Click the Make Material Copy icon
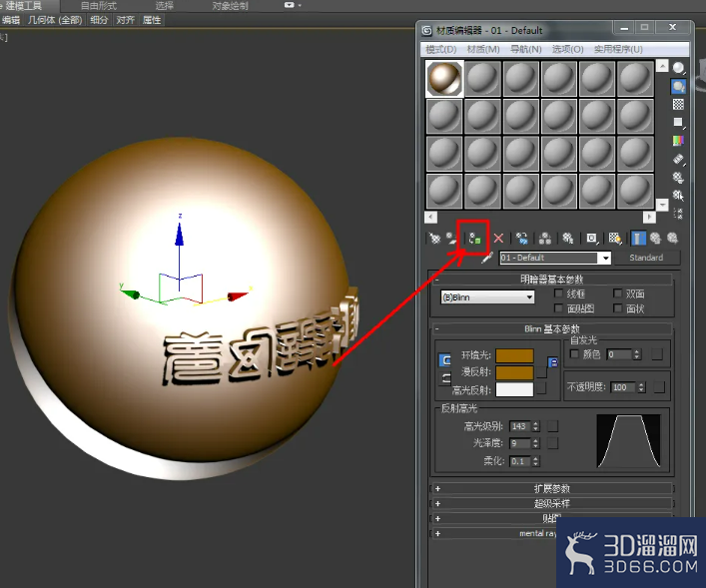The image size is (706, 588). [522, 239]
